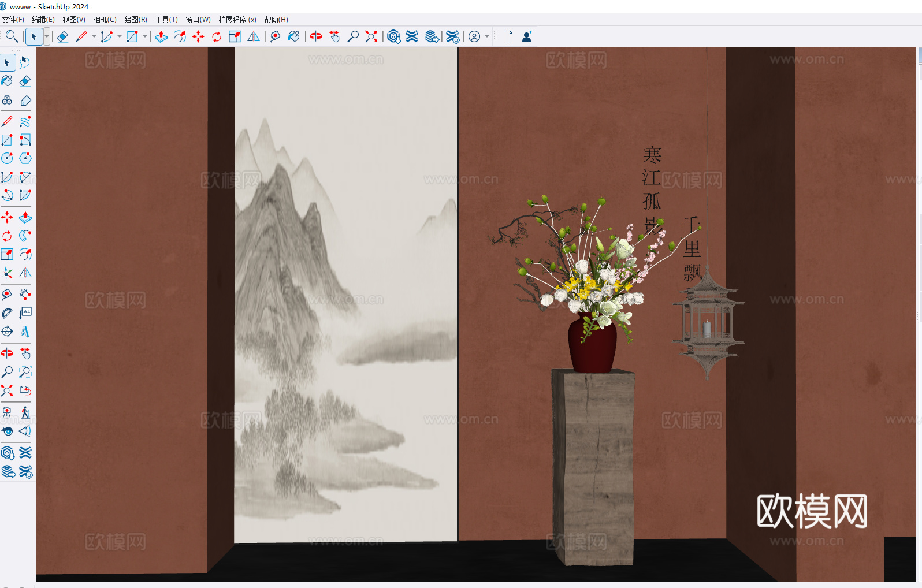The width and height of the screenshot is (922, 588).
Task: Expand the Line tool dropdown arrow
Action: (x=94, y=36)
